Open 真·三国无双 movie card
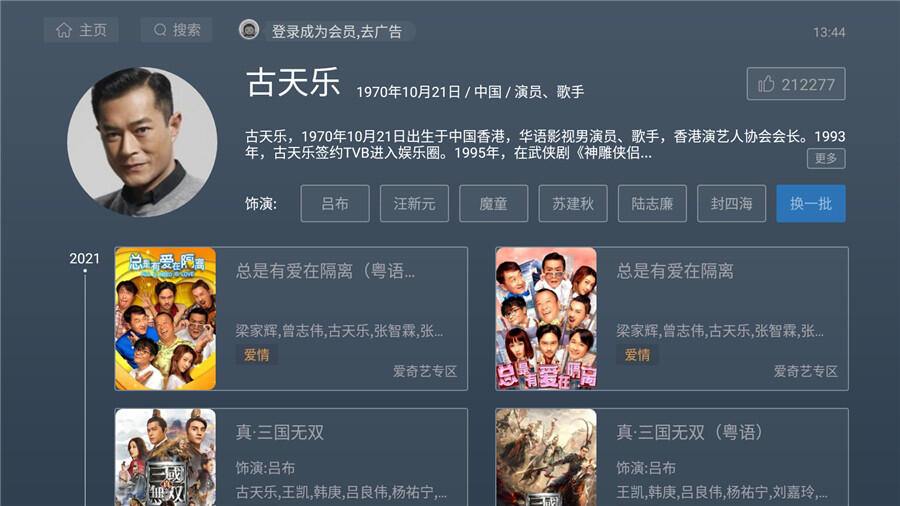 click(x=291, y=457)
